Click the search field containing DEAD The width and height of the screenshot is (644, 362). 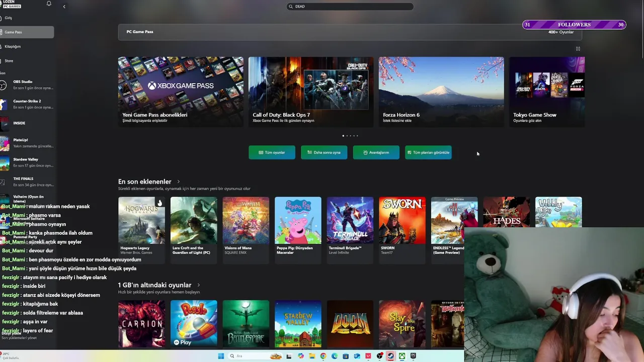pyautogui.click(x=350, y=7)
